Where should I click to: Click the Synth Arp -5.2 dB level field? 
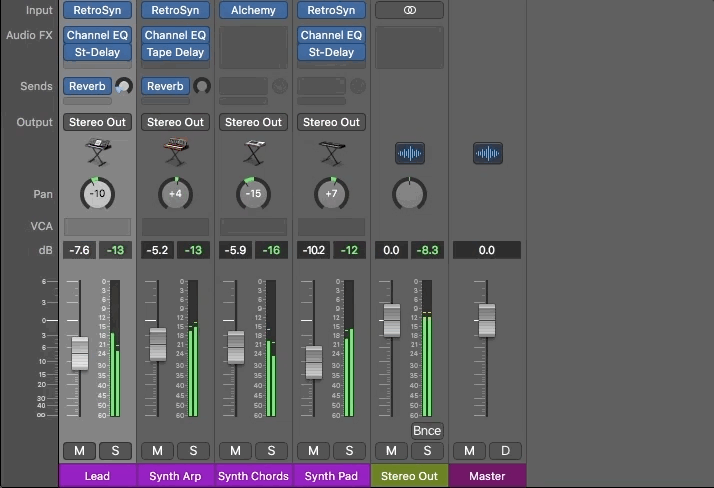point(157,250)
